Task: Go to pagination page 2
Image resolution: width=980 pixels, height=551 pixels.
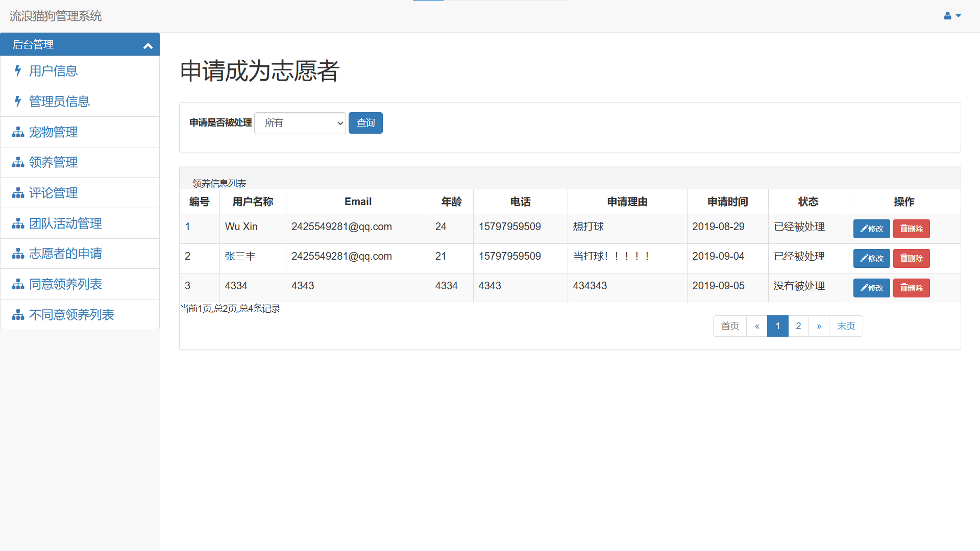Action: (x=798, y=326)
